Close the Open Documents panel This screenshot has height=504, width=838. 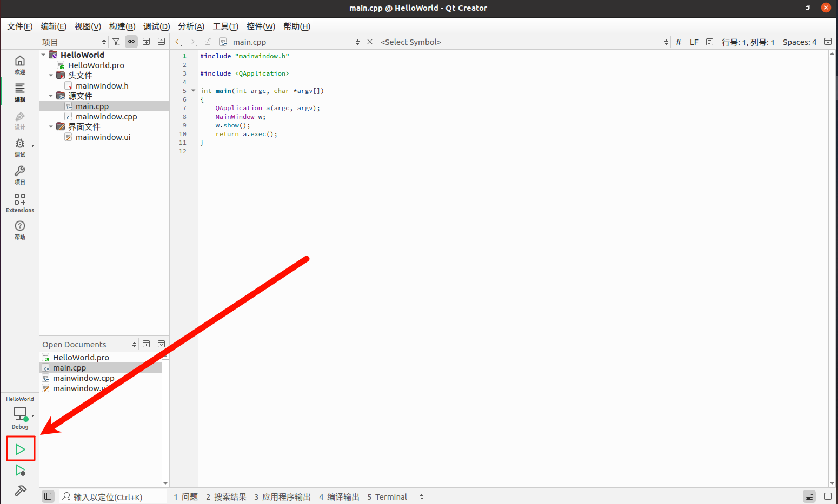click(161, 344)
